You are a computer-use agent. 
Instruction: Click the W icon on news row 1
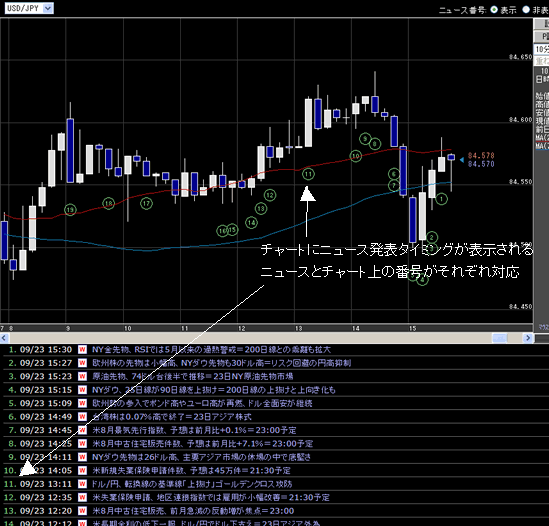[x=82, y=349]
